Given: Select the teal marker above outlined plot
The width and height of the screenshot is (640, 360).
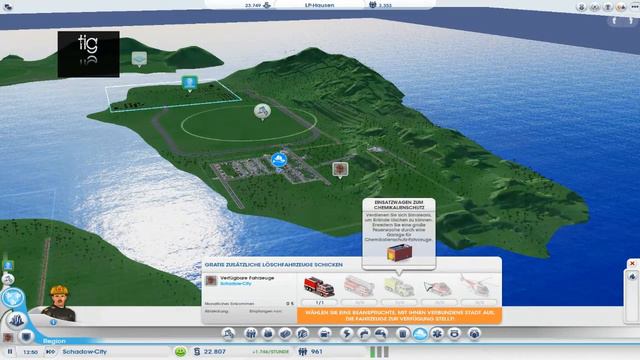Looking at the screenshot, I should (x=189, y=83).
